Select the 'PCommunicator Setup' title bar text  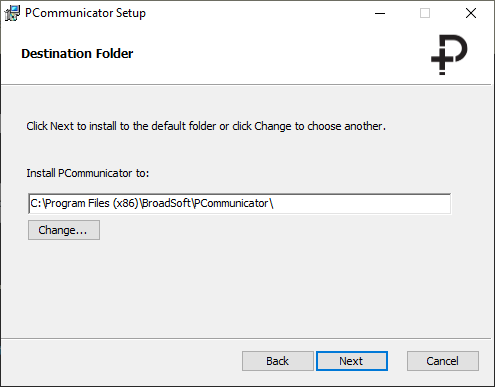[x=85, y=13]
